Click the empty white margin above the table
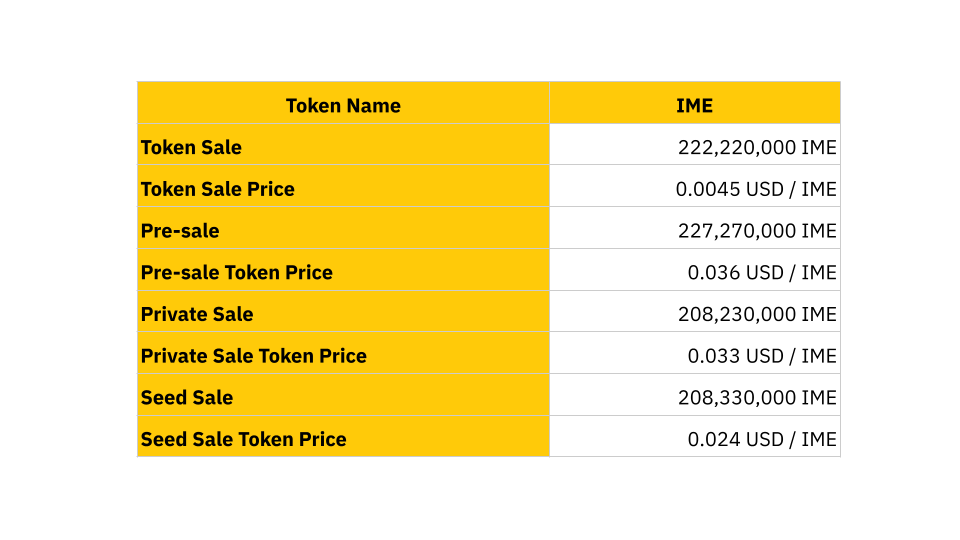 pyautogui.click(x=480, y=40)
